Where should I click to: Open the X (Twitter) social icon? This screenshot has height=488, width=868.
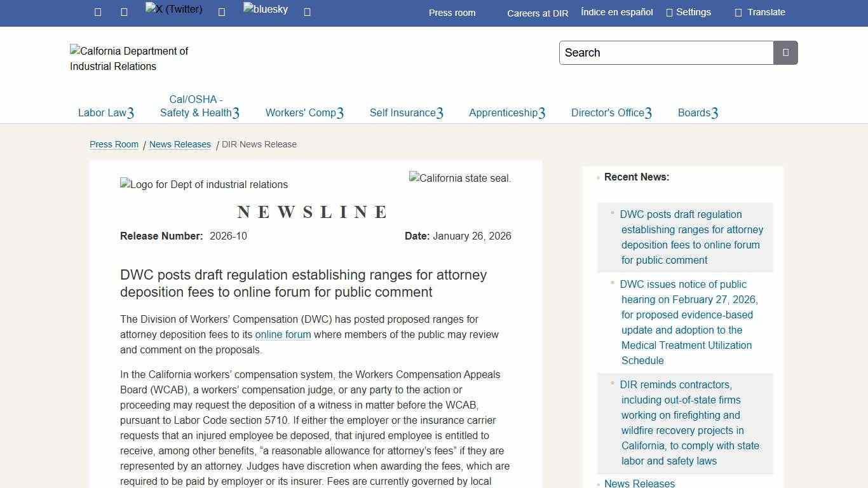click(x=172, y=10)
